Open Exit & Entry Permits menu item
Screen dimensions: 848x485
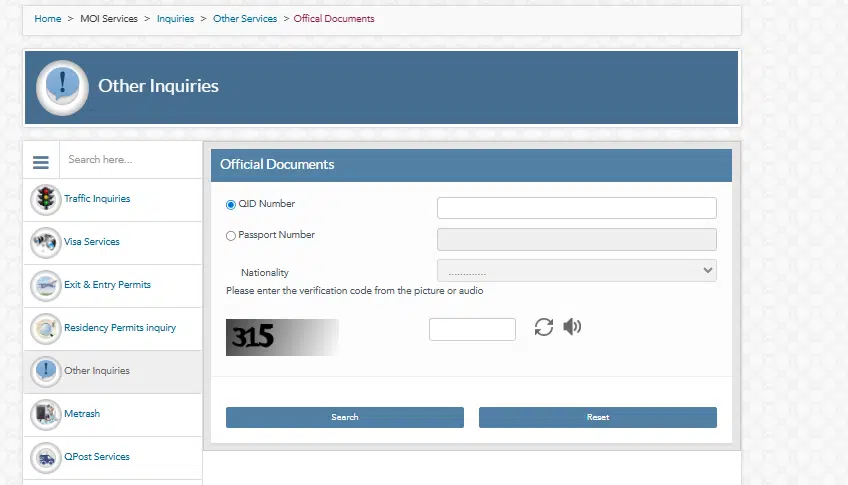[107, 284]
